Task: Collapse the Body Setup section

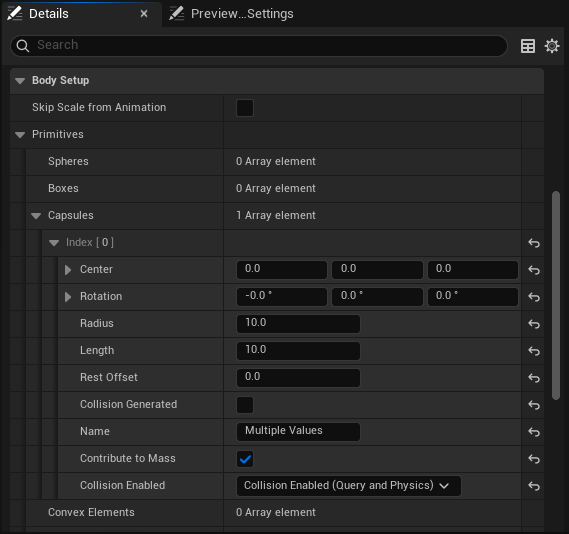Action: pos(20,81)
